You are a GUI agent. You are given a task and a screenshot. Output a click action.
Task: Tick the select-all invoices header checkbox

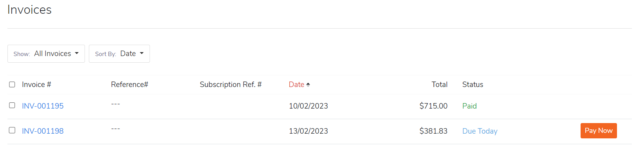[12, 84]
